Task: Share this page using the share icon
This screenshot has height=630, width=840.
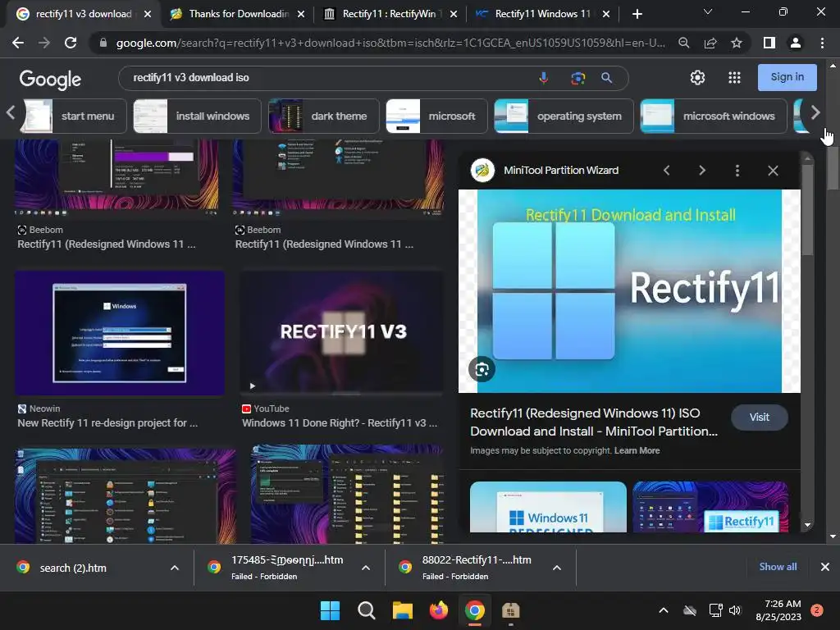Action: [710, 43]
